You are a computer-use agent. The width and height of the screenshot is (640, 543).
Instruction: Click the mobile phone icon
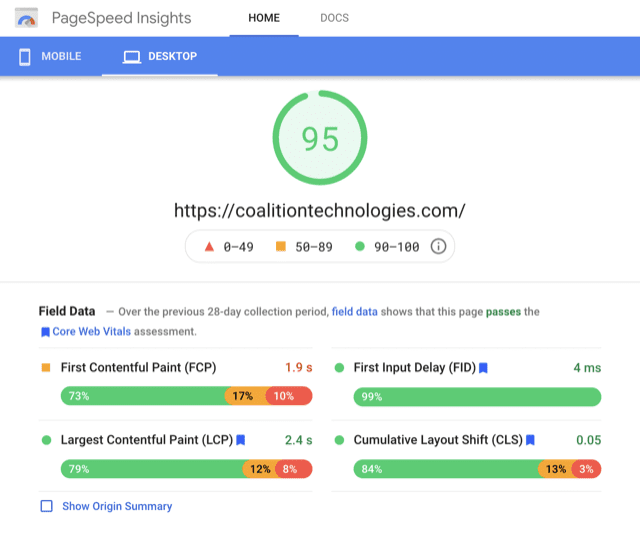(x=24, y=57)
